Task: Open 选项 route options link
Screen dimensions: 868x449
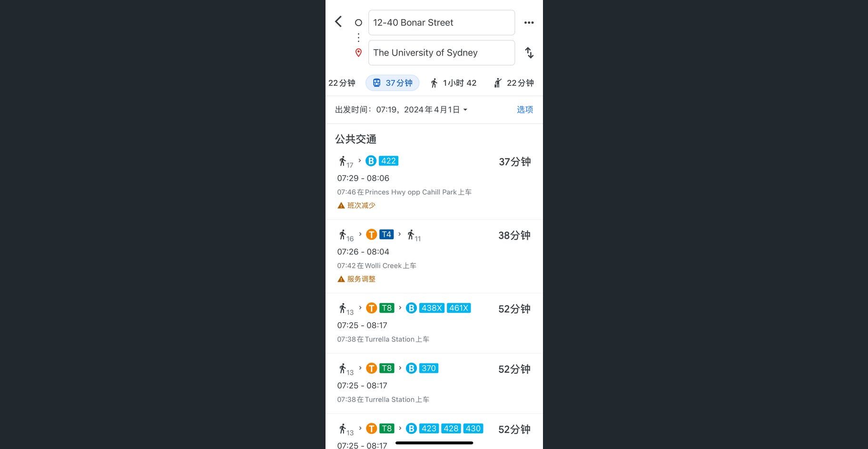Action: [x=524, y=110]
